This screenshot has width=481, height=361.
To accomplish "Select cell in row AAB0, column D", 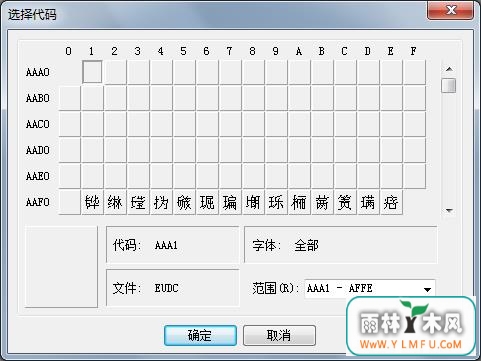I will (x=368, y=98).
